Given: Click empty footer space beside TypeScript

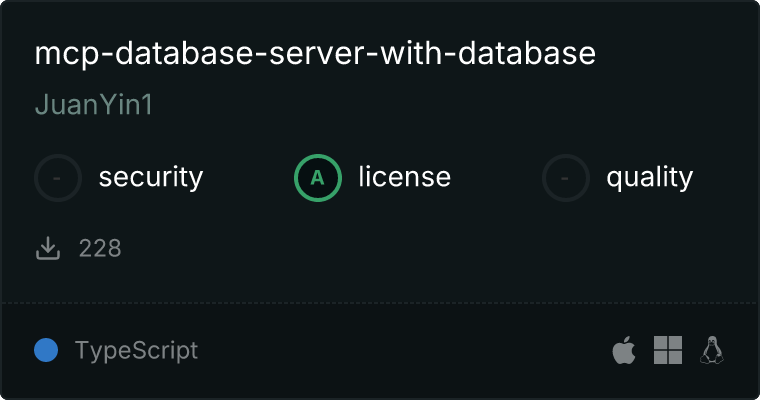Looking at the screenshot, I should (400, 351).
